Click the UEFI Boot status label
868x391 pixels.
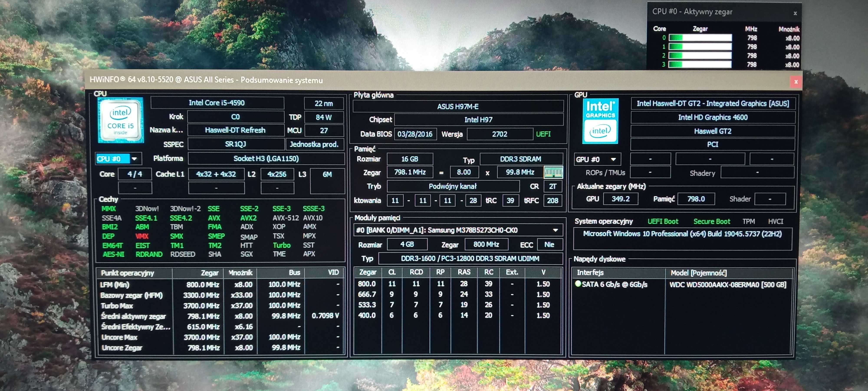(663, 221)
